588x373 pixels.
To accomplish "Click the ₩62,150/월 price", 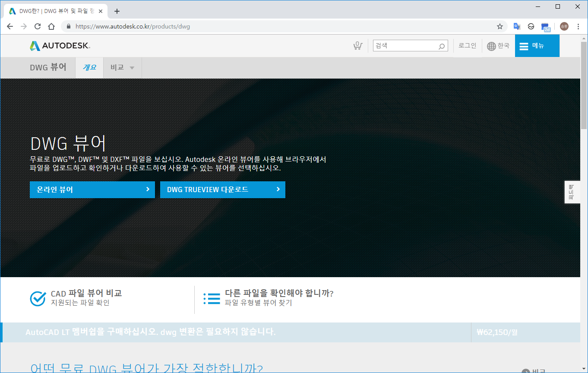I will pyautogui.click(x=497, y=332).
